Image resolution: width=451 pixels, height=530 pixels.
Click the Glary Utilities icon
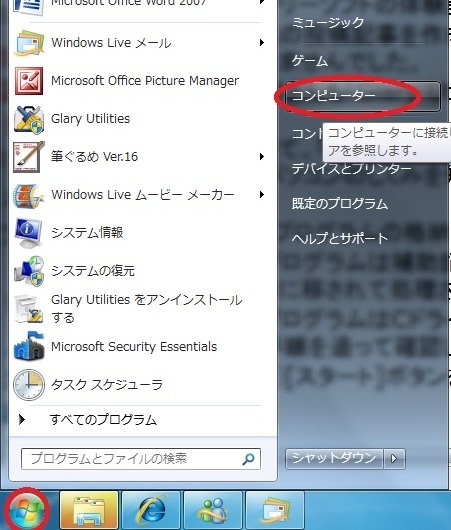point(29,119)
